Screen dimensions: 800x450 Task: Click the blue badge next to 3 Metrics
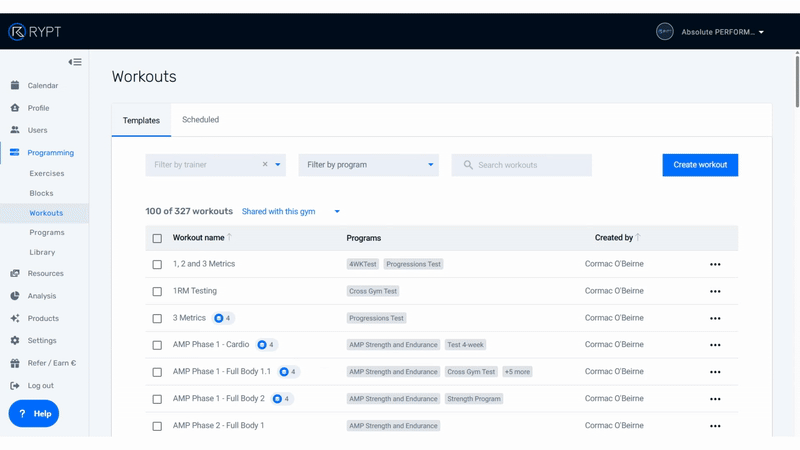pos(222,318)
